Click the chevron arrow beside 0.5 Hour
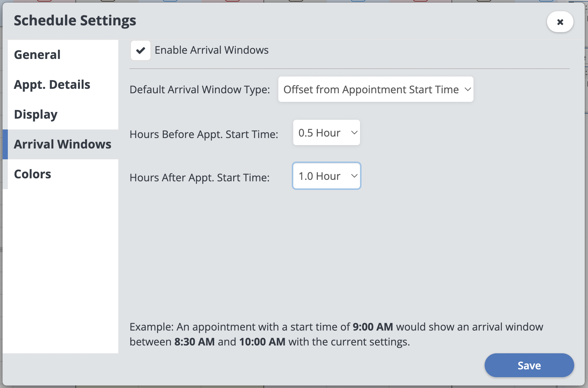The image size is (588, 388). click(354, 133)
